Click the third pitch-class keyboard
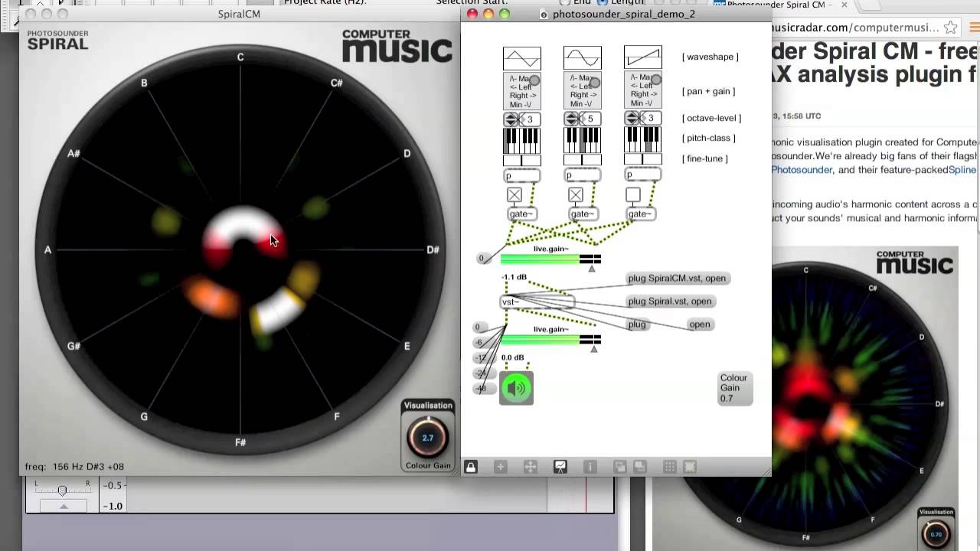Image resolution: width=980 pixels, height=551 pixels. click(x=642, y=140)
